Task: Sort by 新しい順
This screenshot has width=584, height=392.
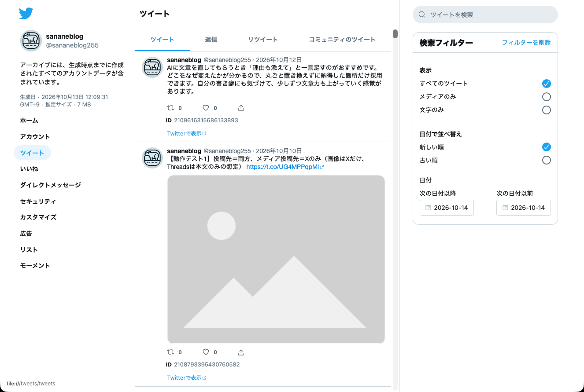Action: point(546,147)
